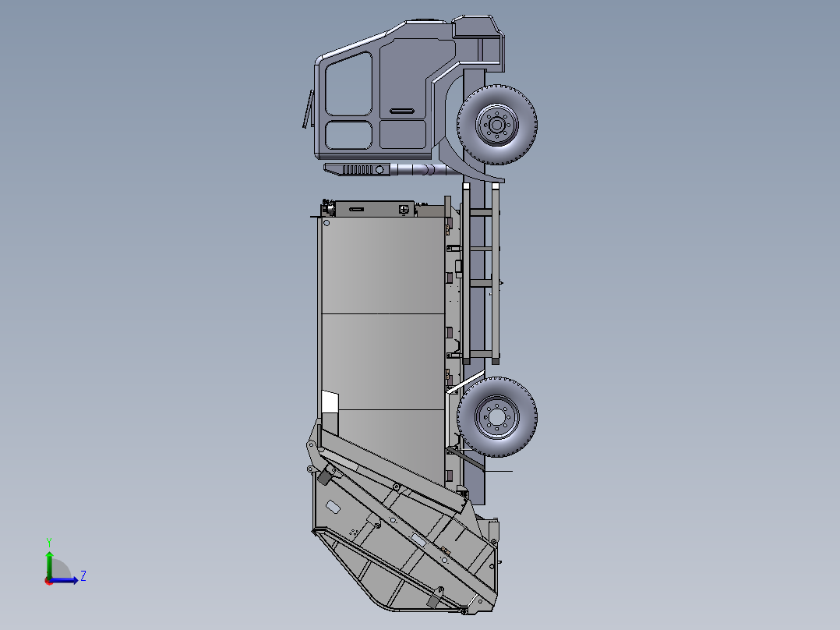Click the red origin dot of the triad

pyautogui.click(x=48, y=581)
